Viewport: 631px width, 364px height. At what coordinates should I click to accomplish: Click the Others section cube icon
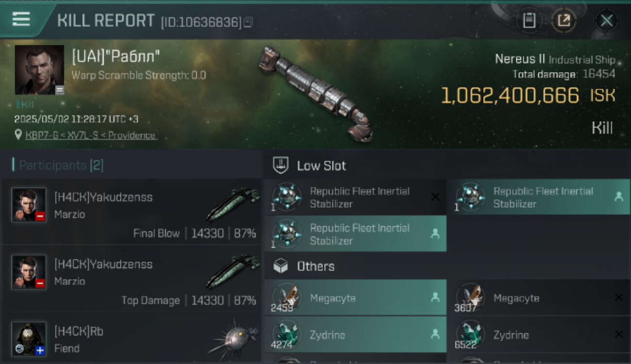pos(281,266)
